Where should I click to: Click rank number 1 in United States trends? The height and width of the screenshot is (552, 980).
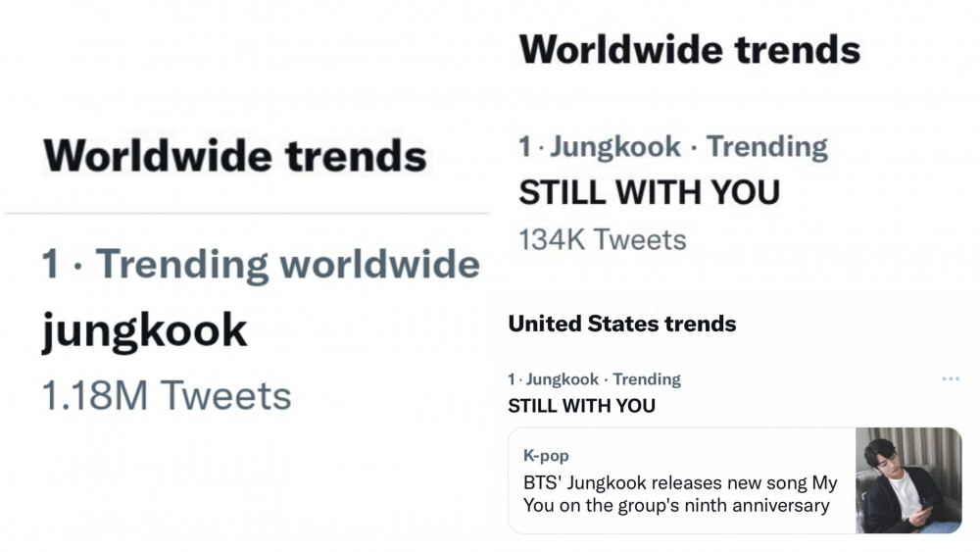pos(512,379)
